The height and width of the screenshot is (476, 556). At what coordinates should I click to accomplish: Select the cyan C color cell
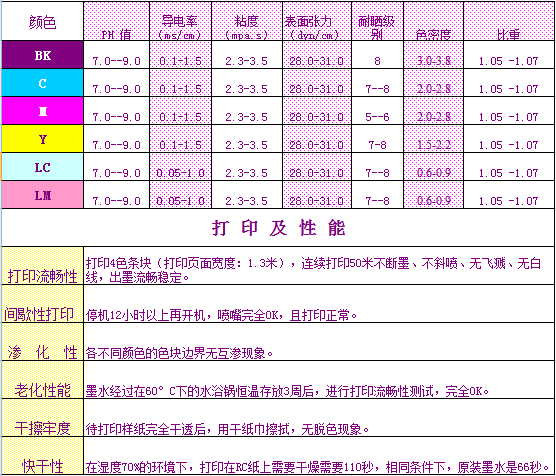(43, 83)
